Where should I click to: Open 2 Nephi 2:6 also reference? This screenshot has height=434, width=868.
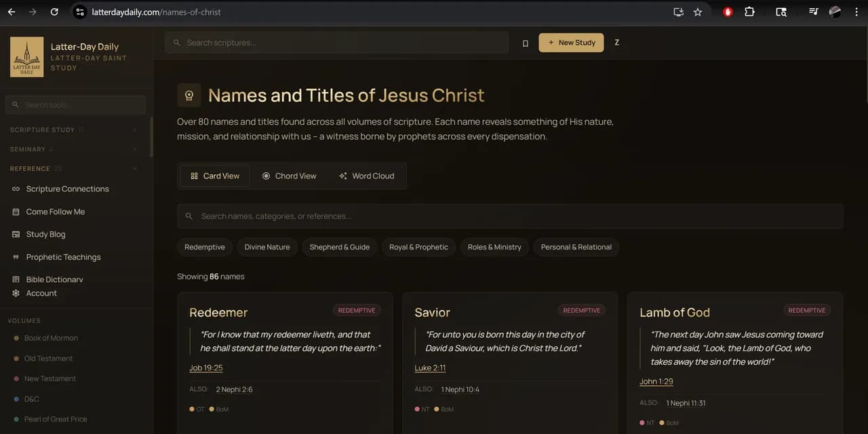(235, 390)
